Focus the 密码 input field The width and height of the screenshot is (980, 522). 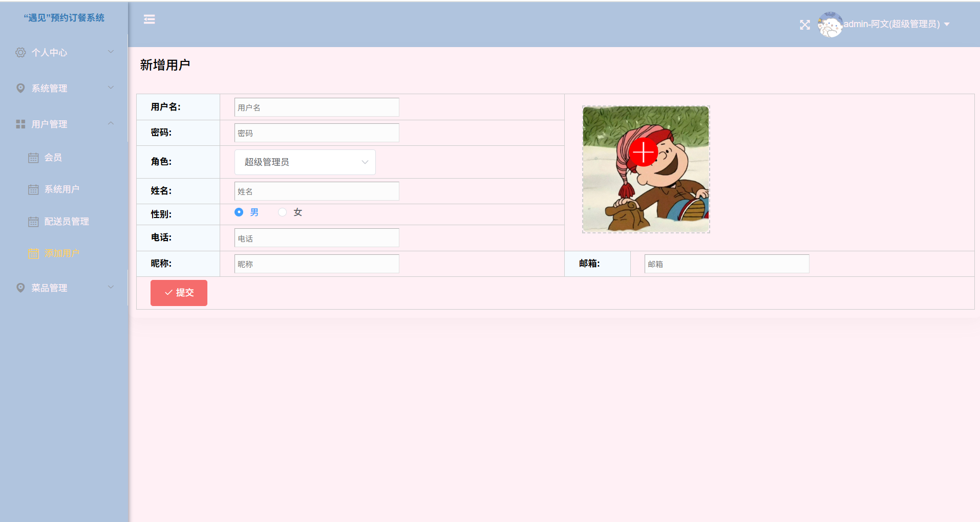pos(317,133)
